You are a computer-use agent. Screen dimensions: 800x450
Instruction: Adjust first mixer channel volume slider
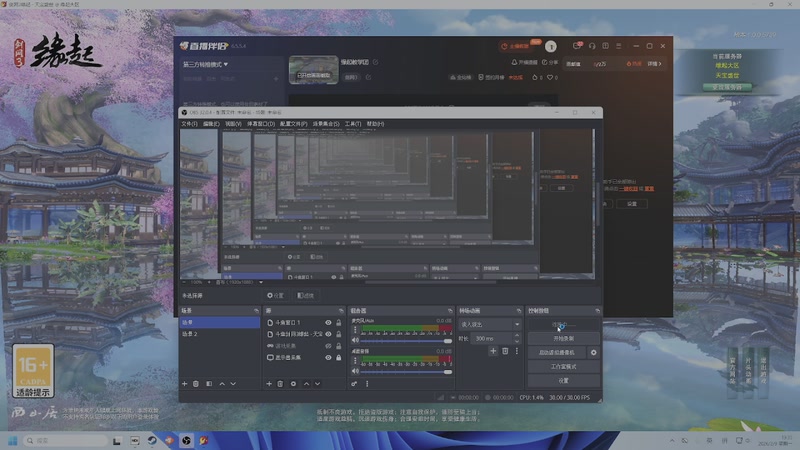pos(406,340)
